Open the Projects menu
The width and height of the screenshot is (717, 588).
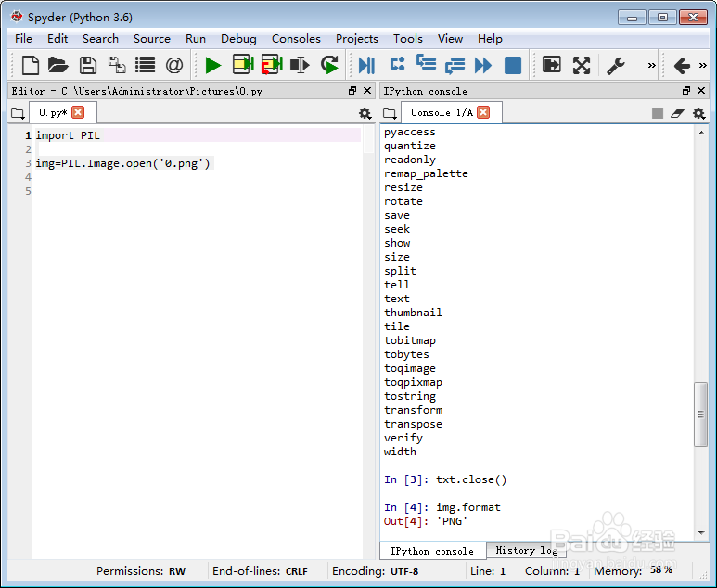(357, 39)
